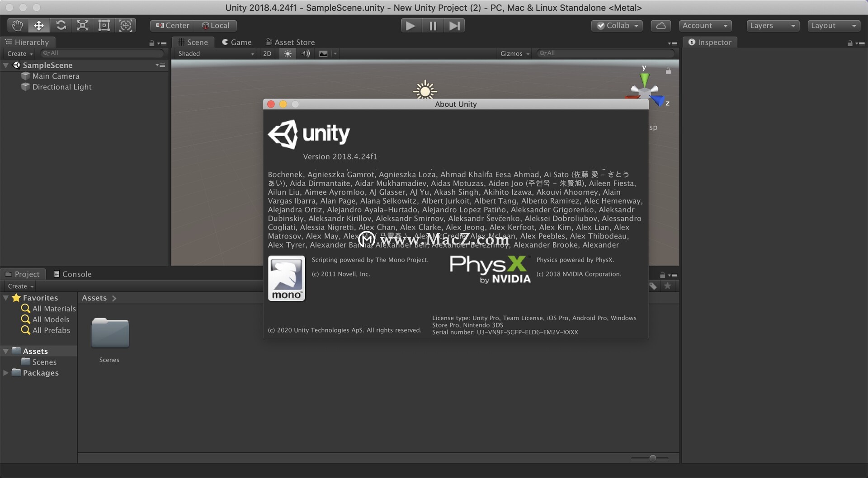
Task: Select All Materials saved search
Action: pos(49,309)
